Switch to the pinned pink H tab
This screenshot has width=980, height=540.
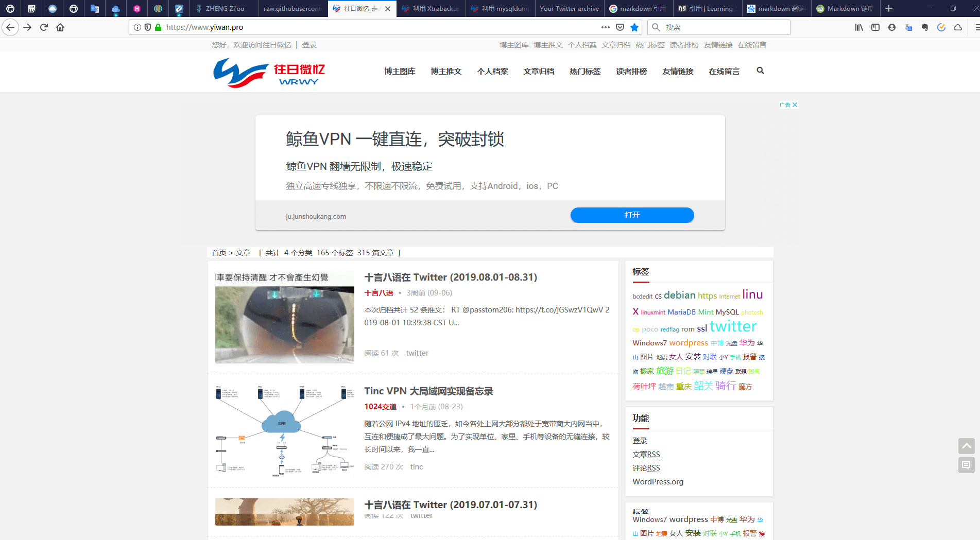click(x=137, y=8)
